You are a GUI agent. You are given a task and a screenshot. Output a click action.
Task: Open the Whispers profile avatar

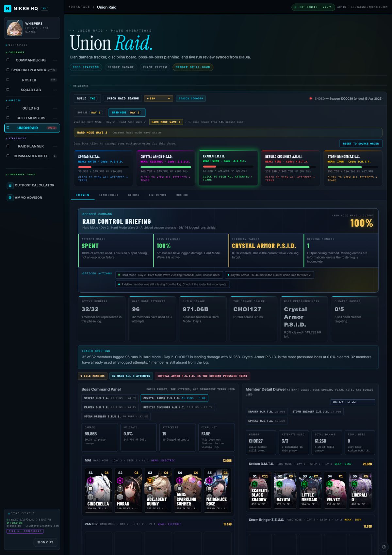pos(14,28)
